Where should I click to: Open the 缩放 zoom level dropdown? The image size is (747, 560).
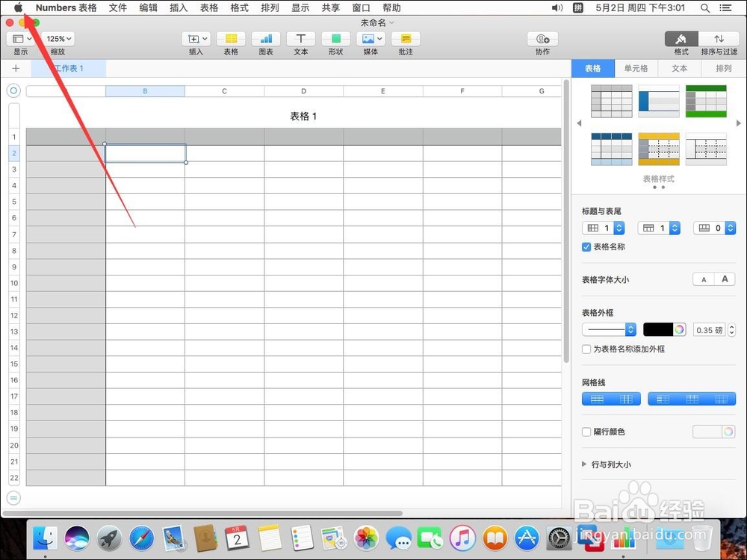(58, 38)
